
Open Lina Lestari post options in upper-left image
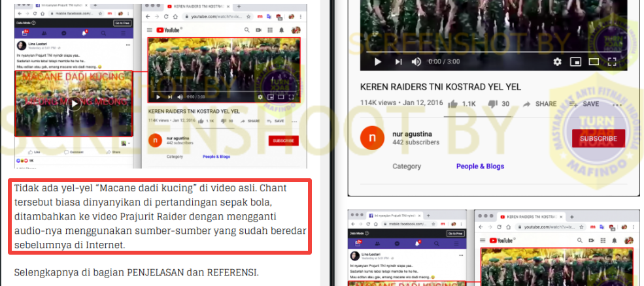129,43
